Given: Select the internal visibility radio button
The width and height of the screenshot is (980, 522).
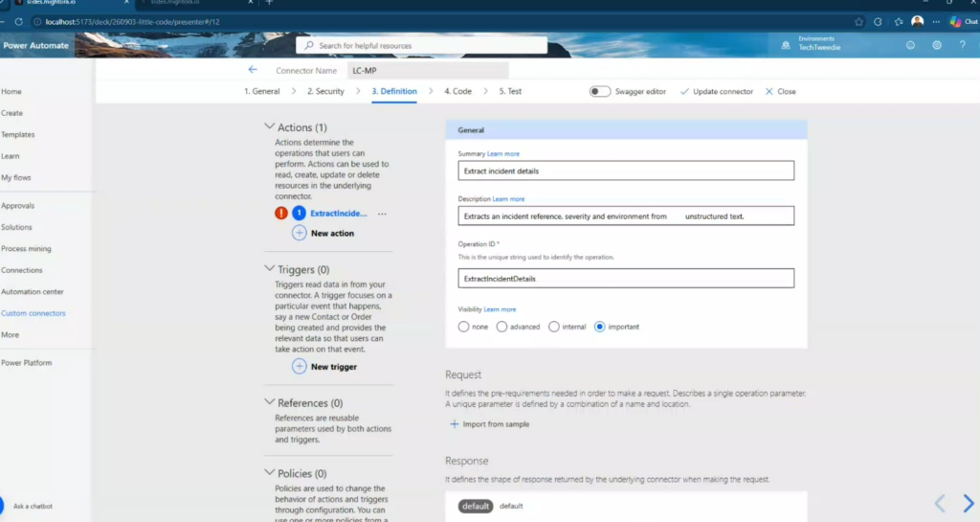Looking at the screenshot, I should click(x=554, y=327).
